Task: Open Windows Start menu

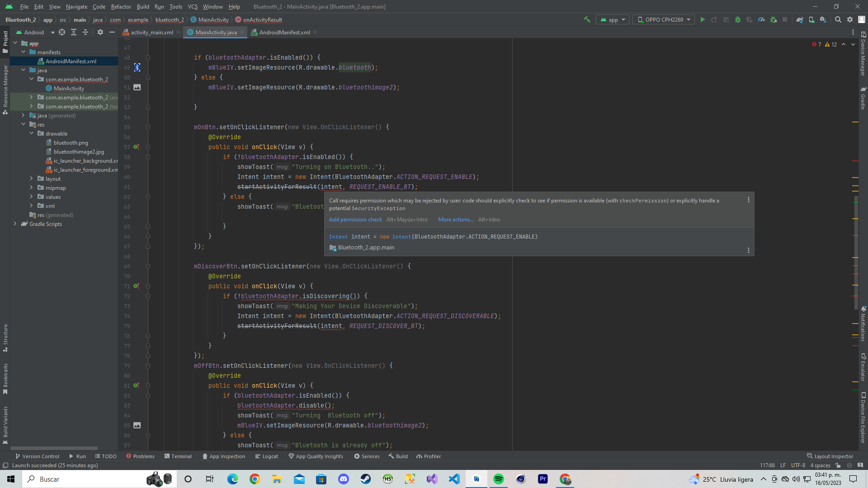Action: (11, 479)
